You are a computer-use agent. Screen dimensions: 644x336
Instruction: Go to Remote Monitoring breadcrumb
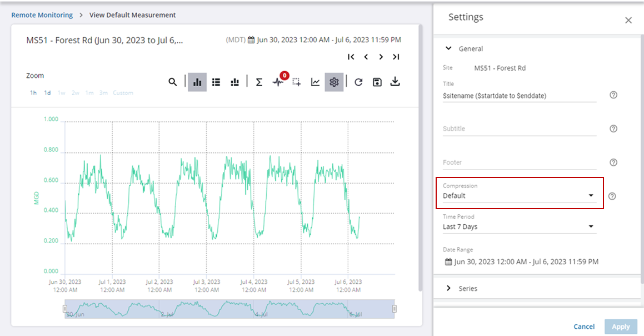pyautogui.click(x=42, y=15)
